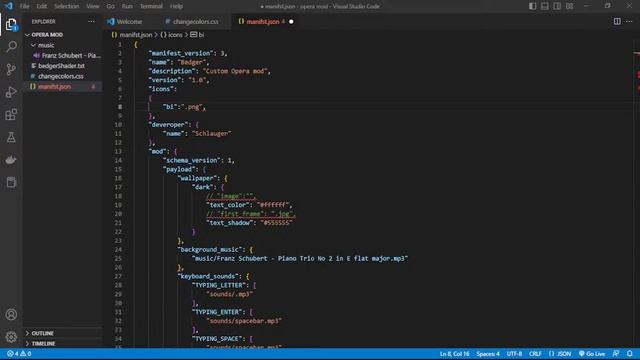Switch to the changecolors.css tab
The image size is (640, 360).
196,21
